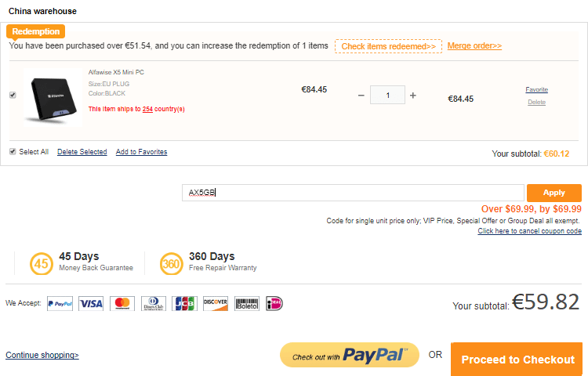Click the PayPal payment icon

pos(60,304)
